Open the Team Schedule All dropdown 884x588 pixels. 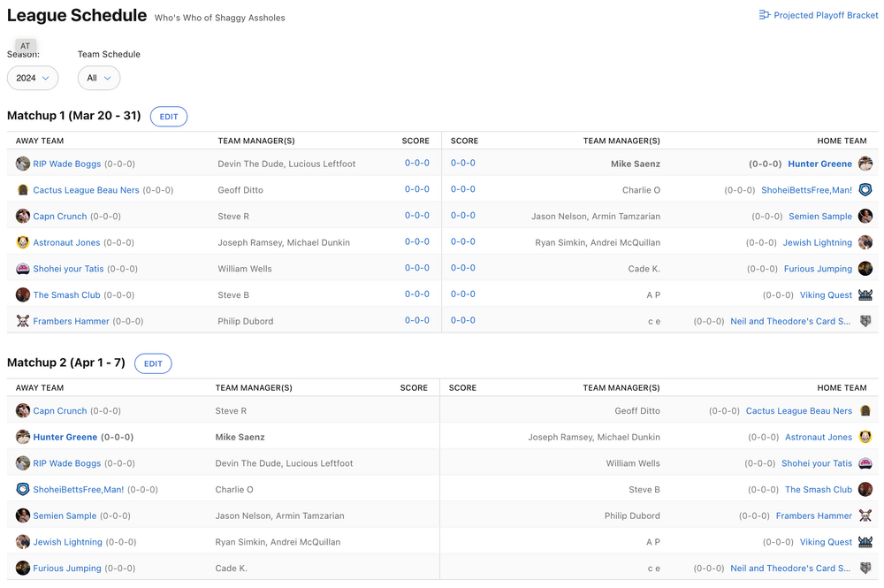coord(99,78)
